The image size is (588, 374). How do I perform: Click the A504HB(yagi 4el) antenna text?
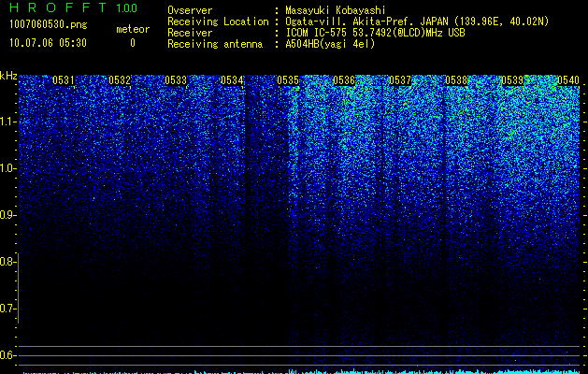point(330,44)
